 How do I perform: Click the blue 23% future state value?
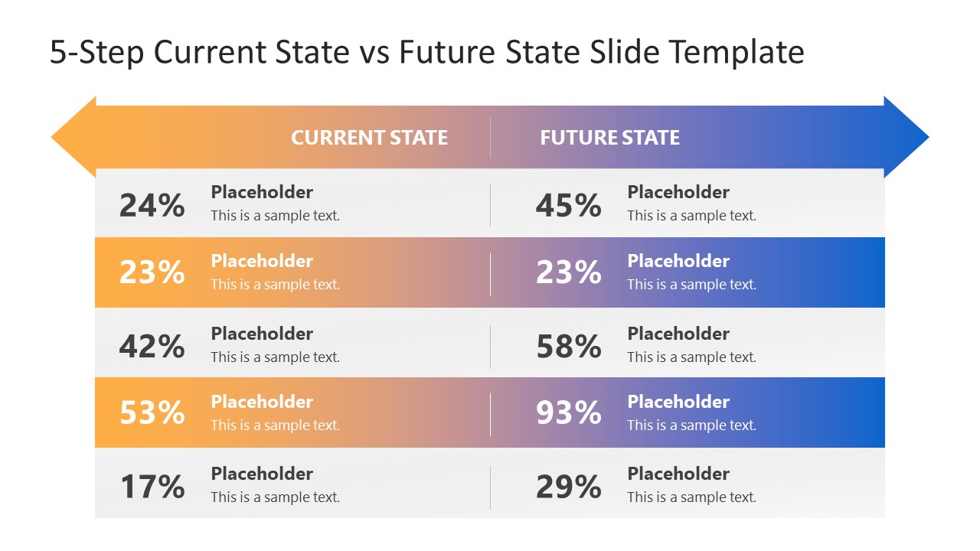tap(568, 272)
